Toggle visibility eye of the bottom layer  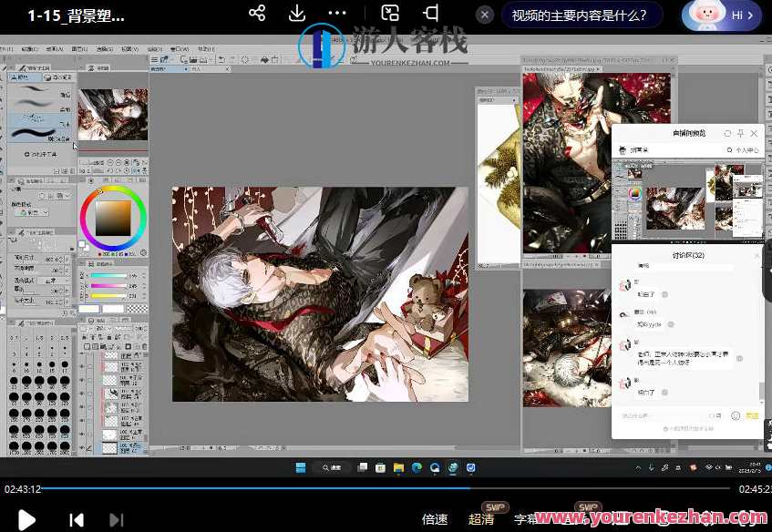83,448
